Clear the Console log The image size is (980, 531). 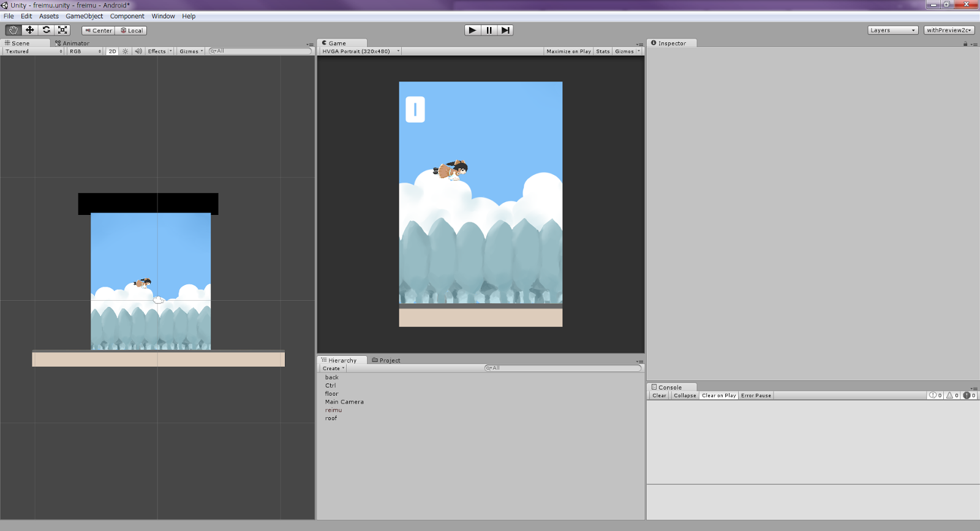click(659, 396)
